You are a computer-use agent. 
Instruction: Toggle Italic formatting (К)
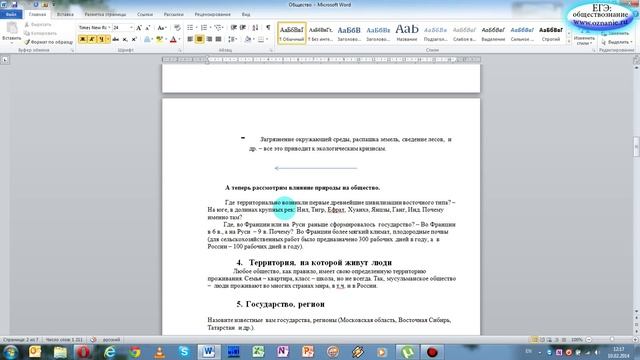click(x=92, y=39)
